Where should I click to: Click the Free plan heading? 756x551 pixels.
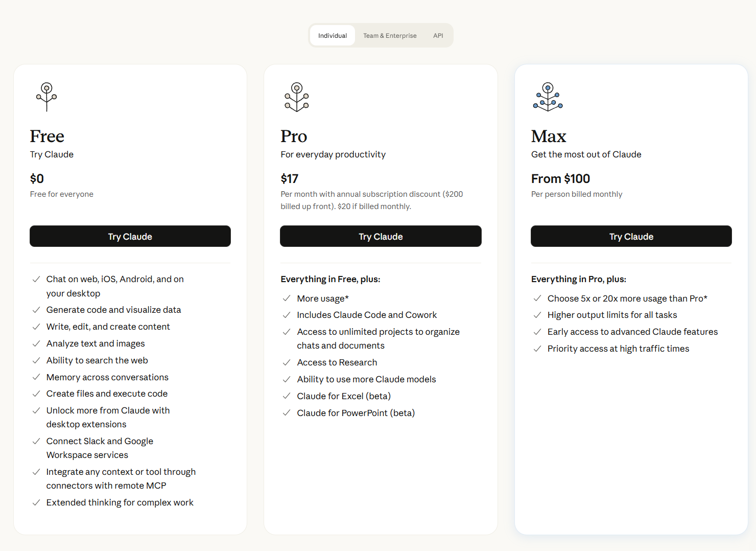click(x=47, y=136)
